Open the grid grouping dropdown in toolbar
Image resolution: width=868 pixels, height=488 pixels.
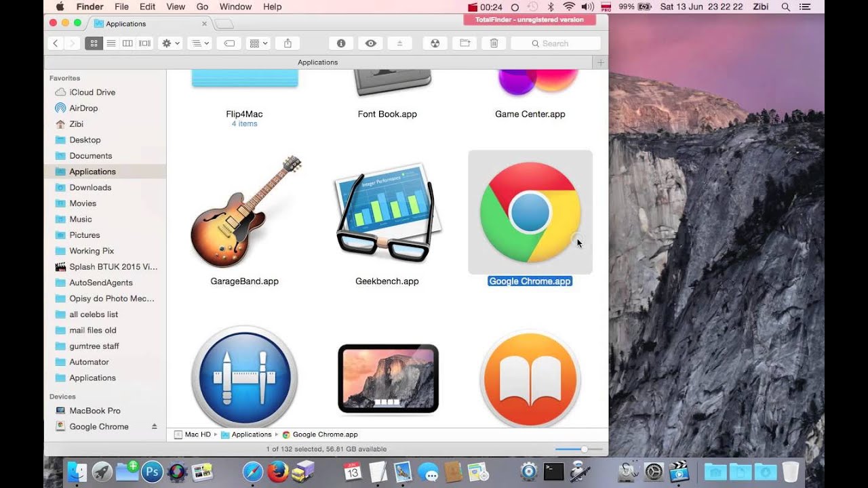pyautogui.click(x=258, y=43)
